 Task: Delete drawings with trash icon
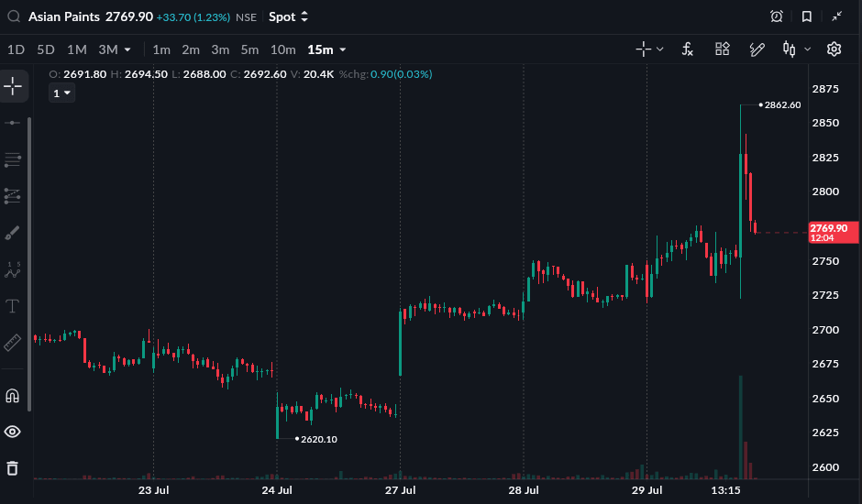13,468
